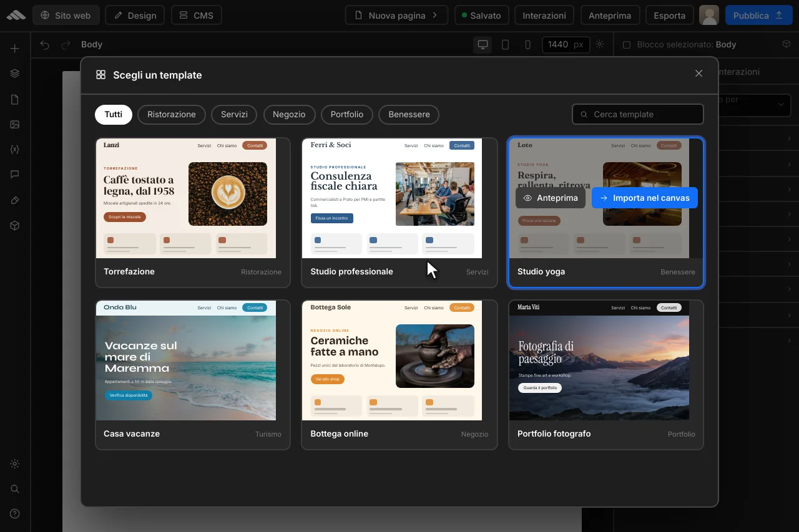Click the Esporta button
This screenshot has height=532, width=799.
[x=670, y=16]
